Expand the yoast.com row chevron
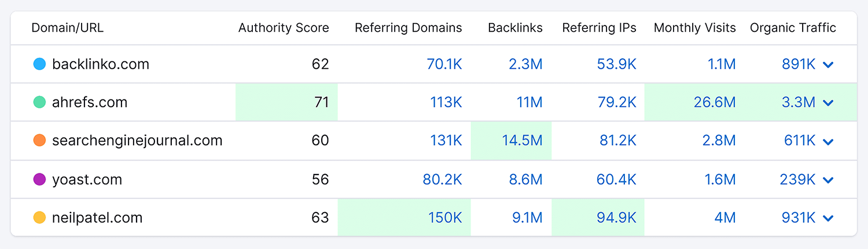This screenshot has height=249, width=868. pyautogui.click(x=828, y=180)
